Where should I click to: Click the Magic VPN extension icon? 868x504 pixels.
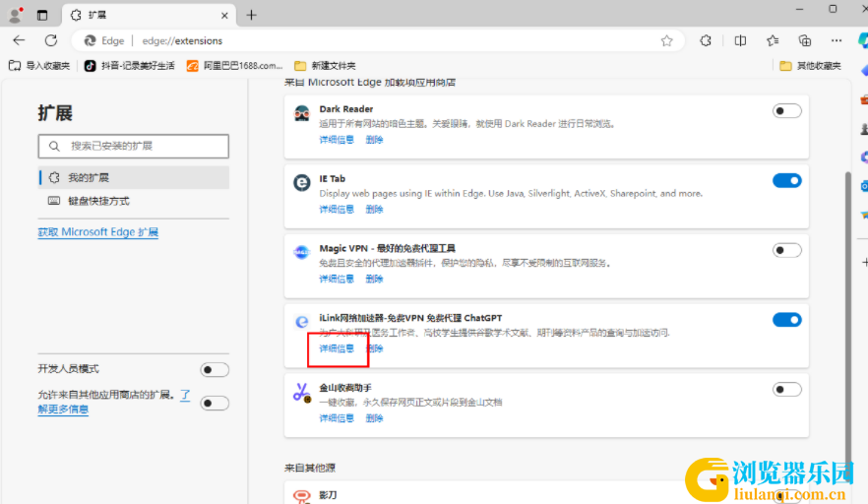302,252
